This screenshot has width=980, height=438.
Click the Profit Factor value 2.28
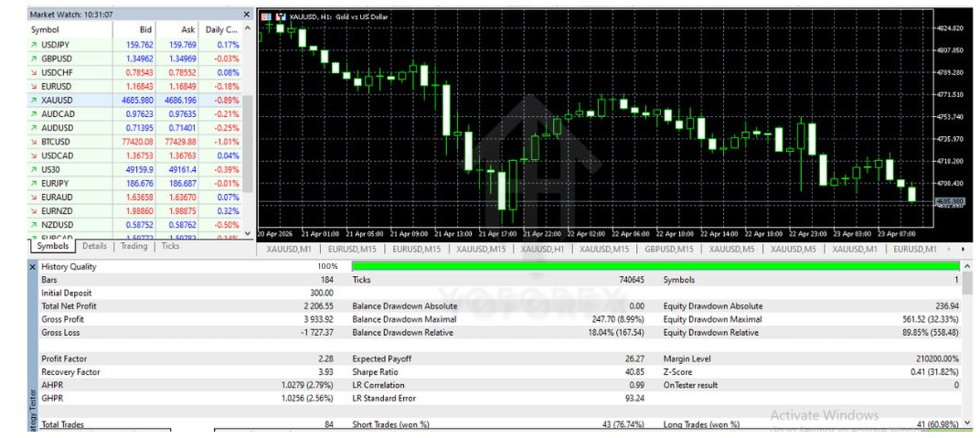coord(326,359)
